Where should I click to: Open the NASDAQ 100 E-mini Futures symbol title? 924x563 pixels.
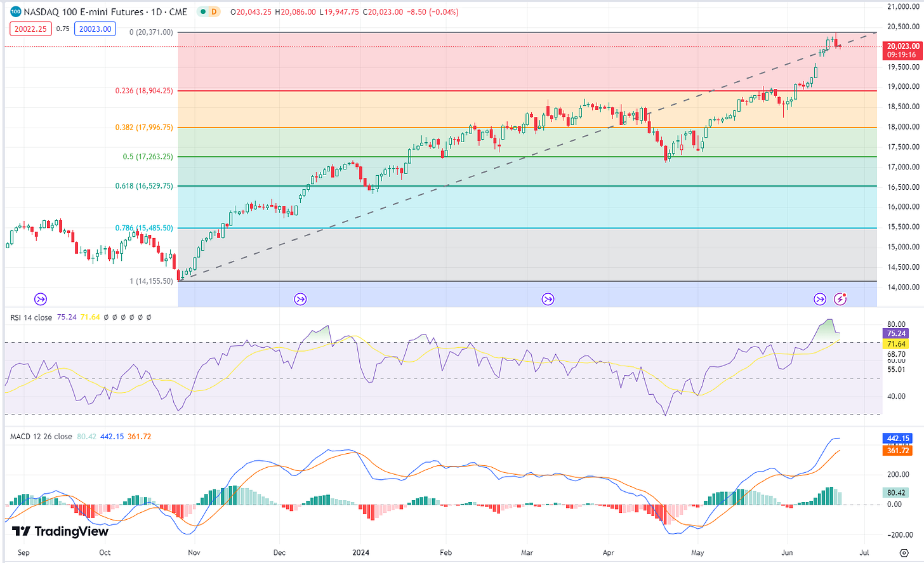(105, 11)
